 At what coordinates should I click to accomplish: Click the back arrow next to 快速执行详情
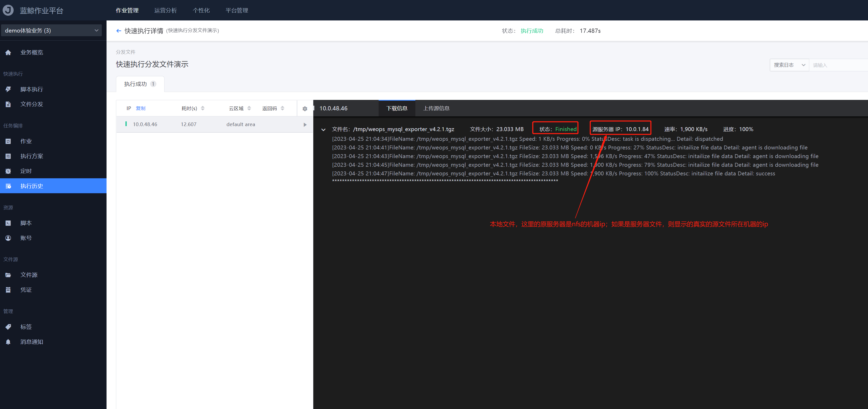tap(119, 31)
